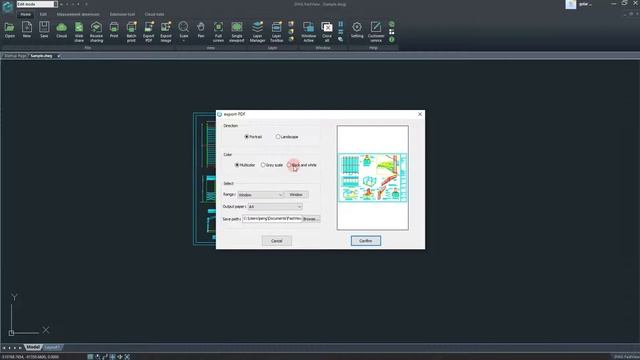The width and height of the screenshot is (640, 360).
Task: Open the Range dropdown in export dialog
Action: [x=260, y=195]
